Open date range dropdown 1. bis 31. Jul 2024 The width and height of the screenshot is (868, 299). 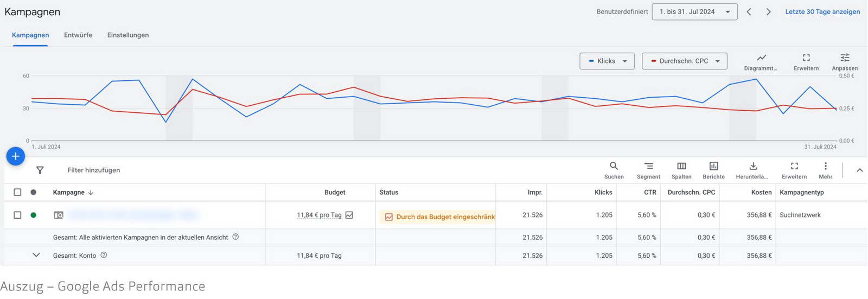(694, 11)
